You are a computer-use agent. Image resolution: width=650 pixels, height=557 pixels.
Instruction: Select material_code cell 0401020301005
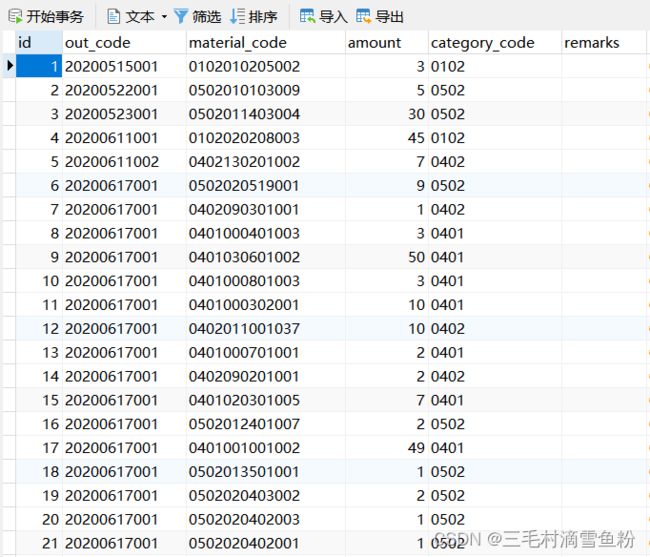click(x=266, y=400)
